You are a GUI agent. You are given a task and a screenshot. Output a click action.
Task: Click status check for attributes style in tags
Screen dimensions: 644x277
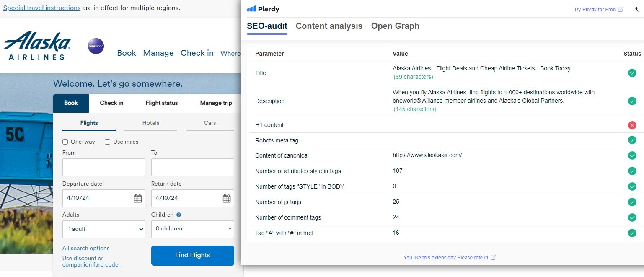pos(632,171)
